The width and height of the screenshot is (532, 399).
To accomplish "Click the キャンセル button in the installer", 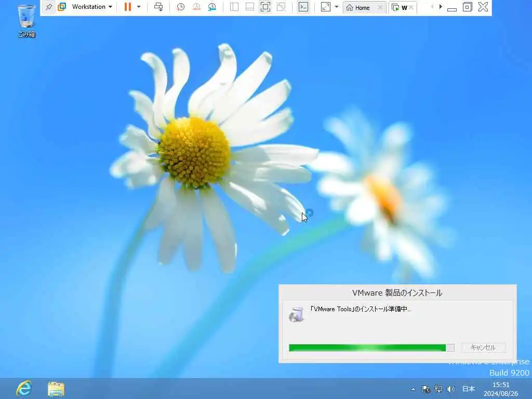I will coord(483,348).
